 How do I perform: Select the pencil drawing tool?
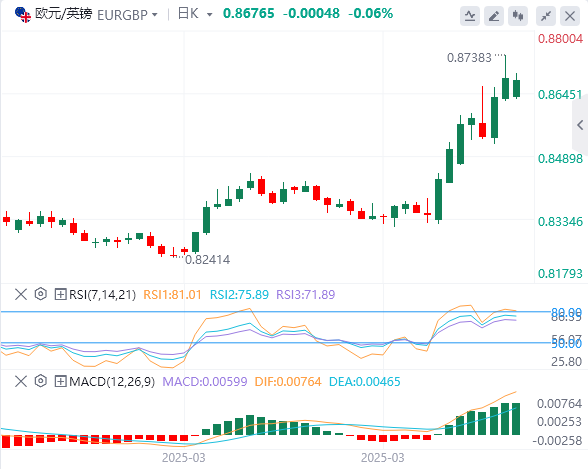coord(494,16)
